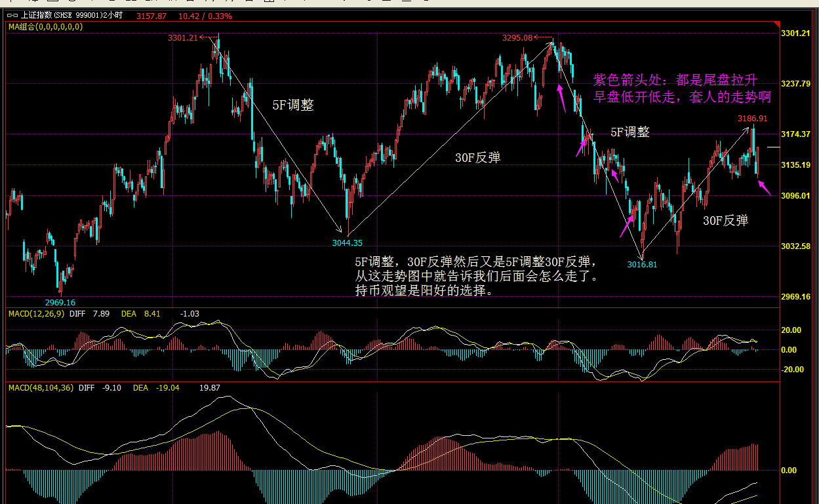Click 3174.37 on the price axis
Screen dimensions: 819x504
pos(797,134)
